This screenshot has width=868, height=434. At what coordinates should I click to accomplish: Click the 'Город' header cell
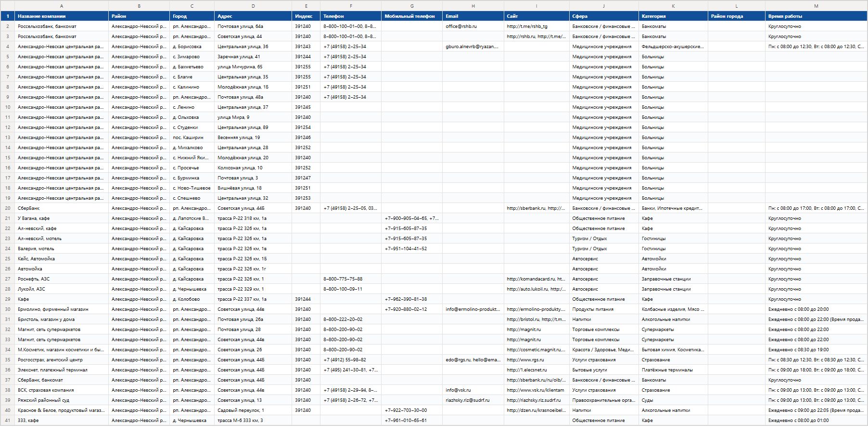coord(192,16)
